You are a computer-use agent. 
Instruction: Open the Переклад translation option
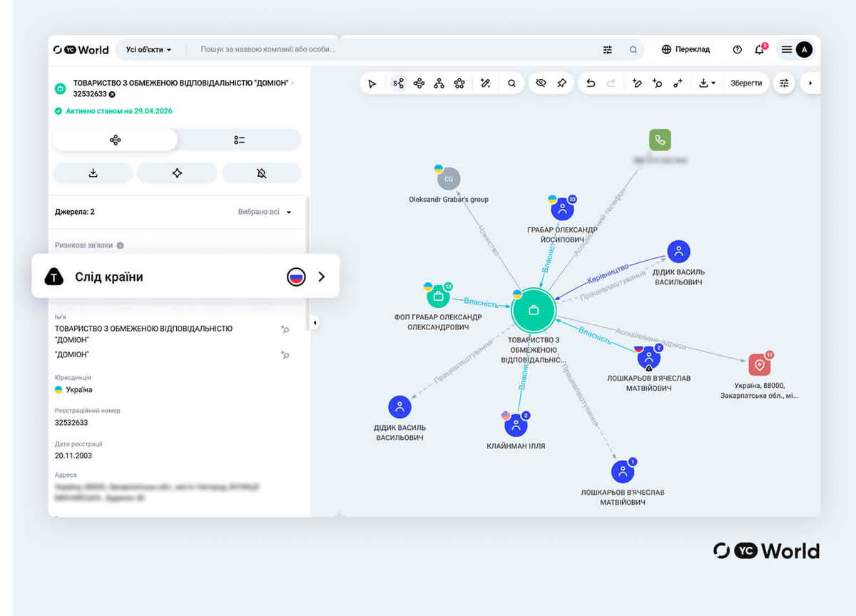pyautogui.click(x=686, y=49)
